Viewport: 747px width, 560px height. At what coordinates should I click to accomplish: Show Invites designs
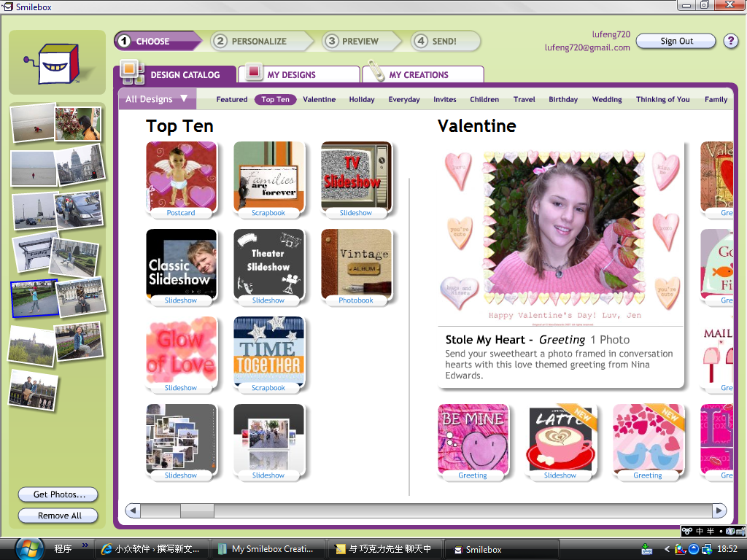(x=445, y=99)
